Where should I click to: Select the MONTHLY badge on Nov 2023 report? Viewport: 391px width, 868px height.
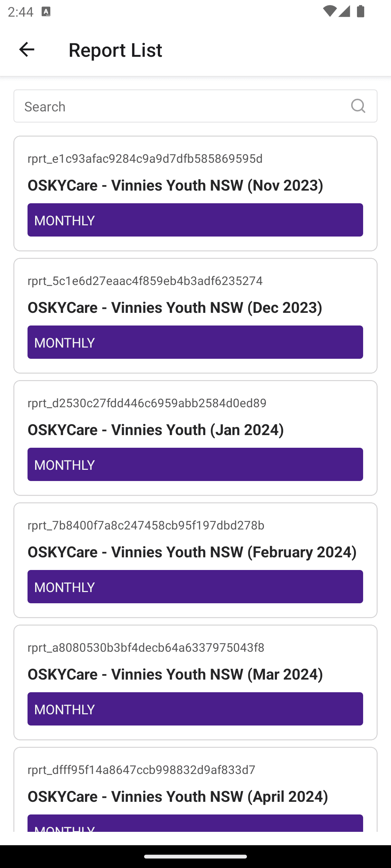pyautogui.click(x=195, y=220)
